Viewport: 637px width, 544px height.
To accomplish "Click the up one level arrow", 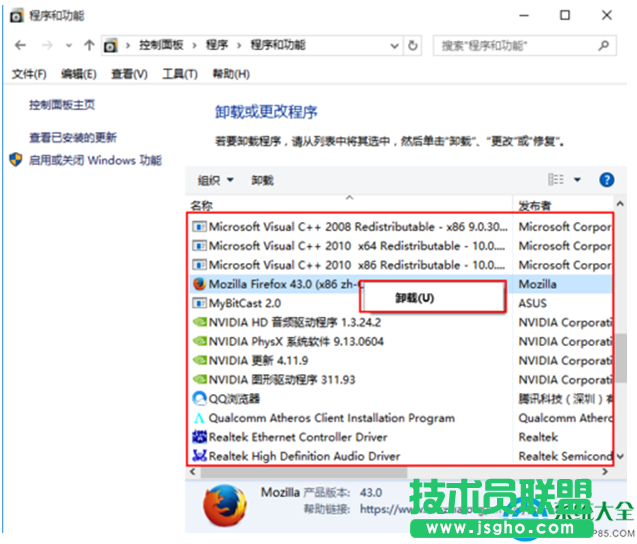I will [89, 46].
